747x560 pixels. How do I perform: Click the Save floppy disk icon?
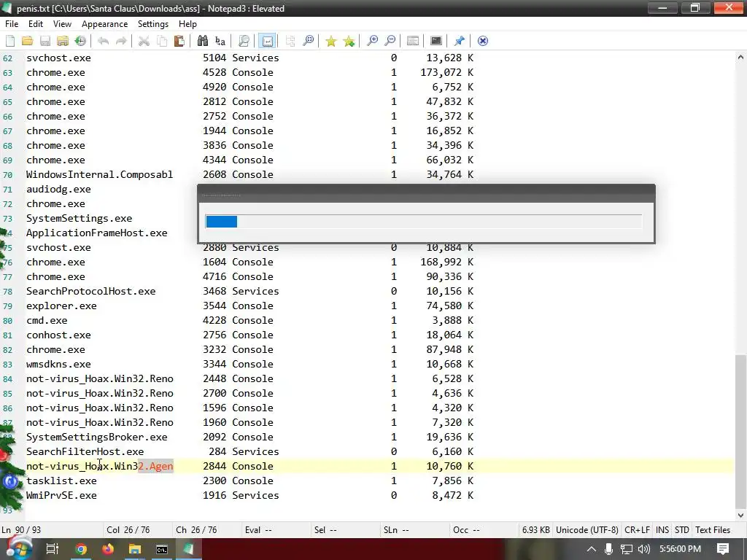[x=45, y=41]
